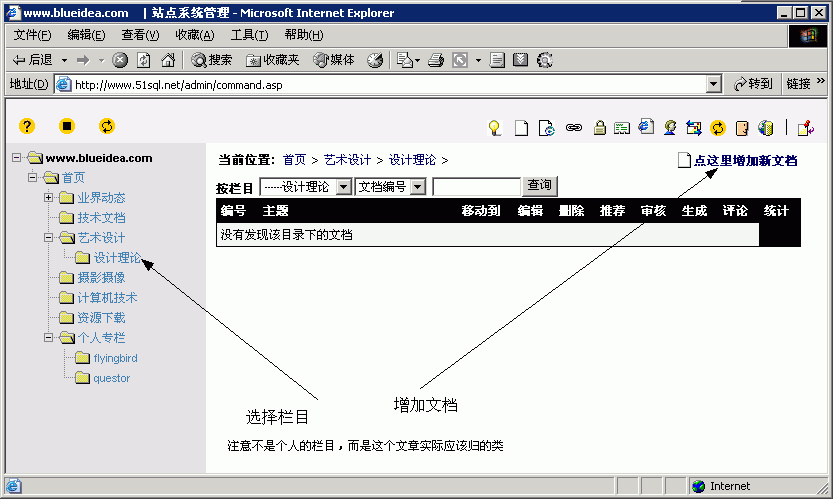Click the blank page icon in admin toolbar
This screenshot has width=833, height=499.
click(521, 128)
